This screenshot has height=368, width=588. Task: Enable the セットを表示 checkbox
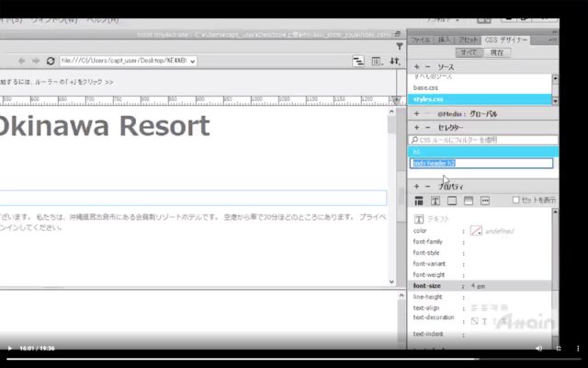(x=515, y=201)
